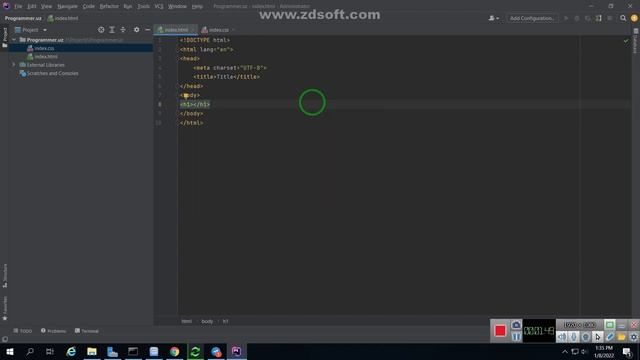This screenshot has height=360, width=640.
Task: Open the Refactor menu
Action: pos(109,7)
